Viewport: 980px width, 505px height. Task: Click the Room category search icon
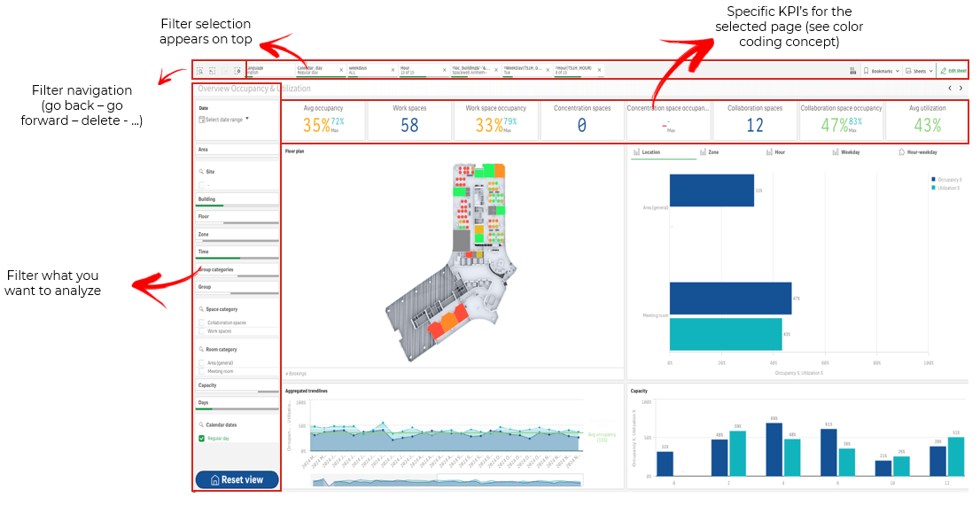pos(201,349)
